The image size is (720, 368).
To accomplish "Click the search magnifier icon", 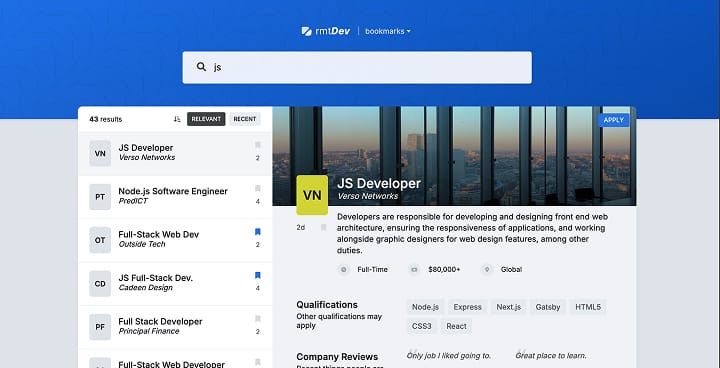I will [x=201, y=67].
